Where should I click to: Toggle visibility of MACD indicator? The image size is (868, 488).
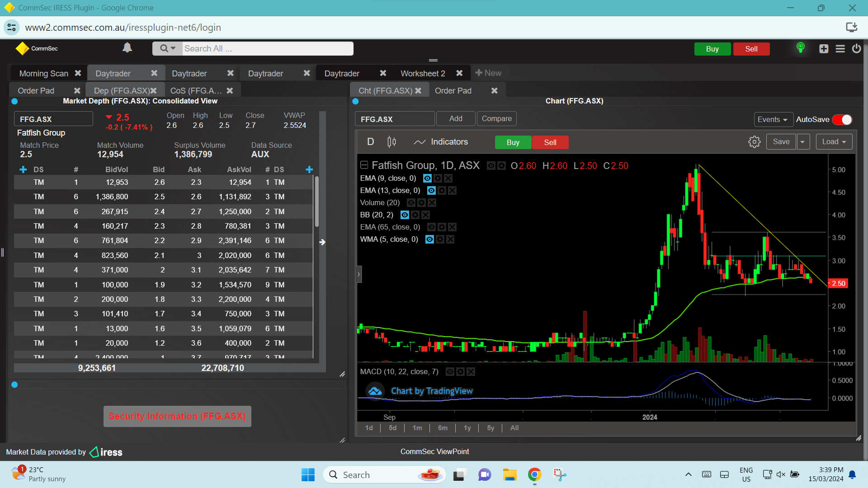point(450,372)
